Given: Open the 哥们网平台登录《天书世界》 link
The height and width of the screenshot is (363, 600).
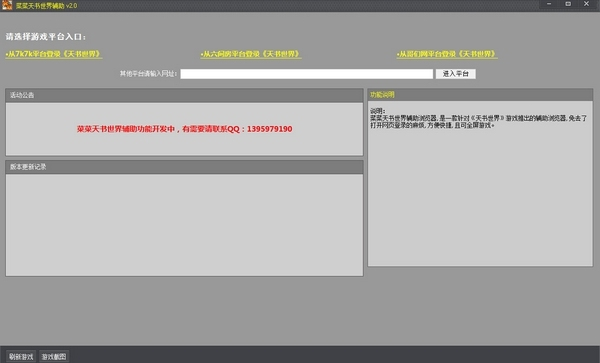Looking at the screenshot, I should click(x=447, y=54).
